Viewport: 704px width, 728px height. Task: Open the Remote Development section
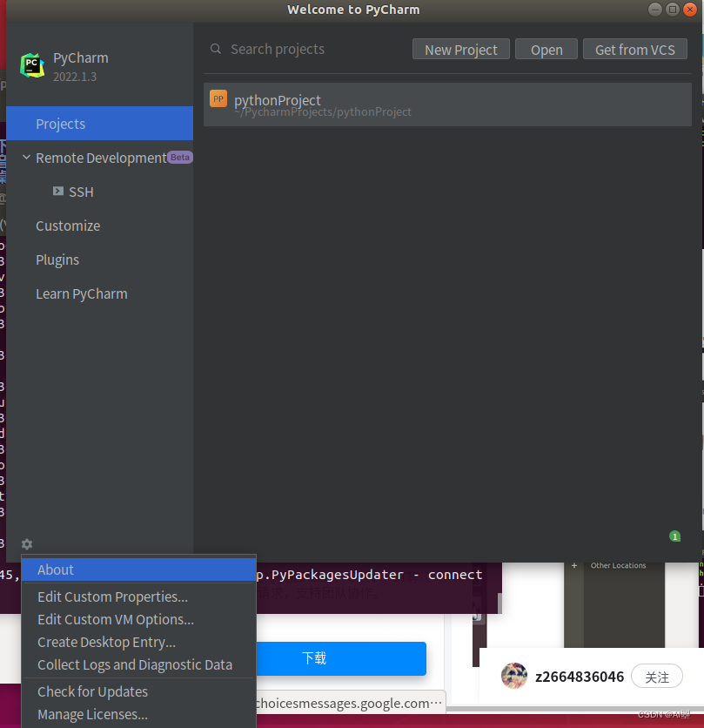pyautogui.click(x=102, y=158)
